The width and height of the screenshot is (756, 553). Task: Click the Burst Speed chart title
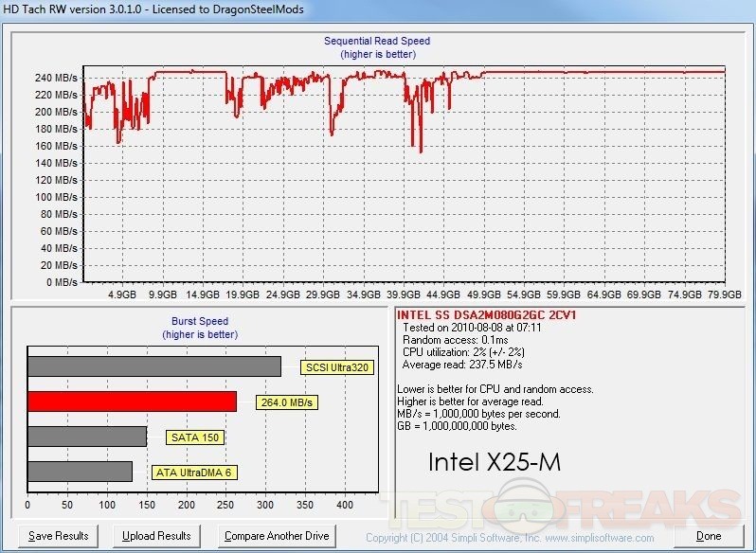pos(198,321)
